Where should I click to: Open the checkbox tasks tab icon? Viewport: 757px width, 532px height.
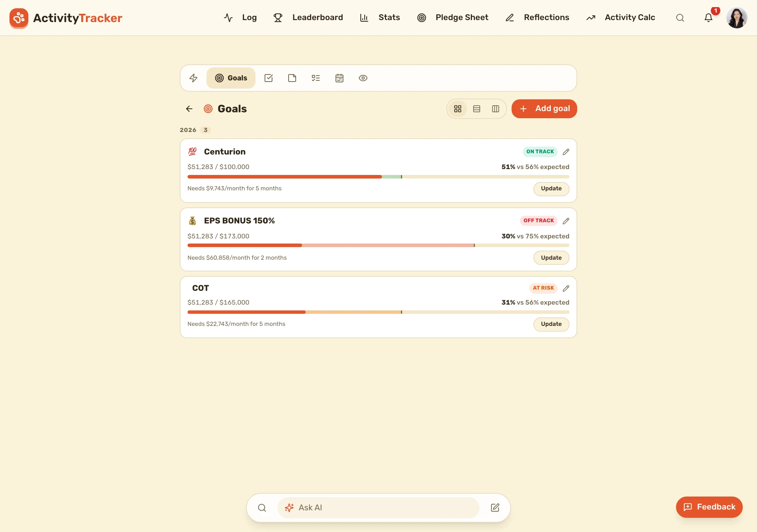pyautogui.click(x=268, y=78)
